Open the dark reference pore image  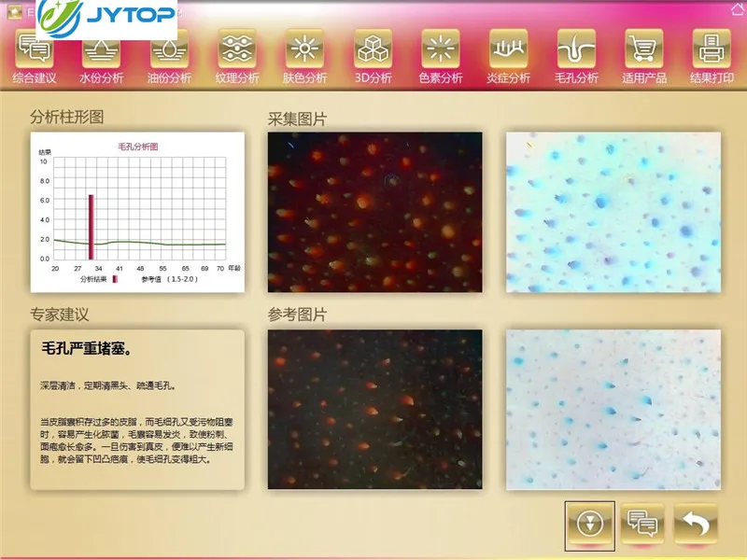(x=375, y=409)
